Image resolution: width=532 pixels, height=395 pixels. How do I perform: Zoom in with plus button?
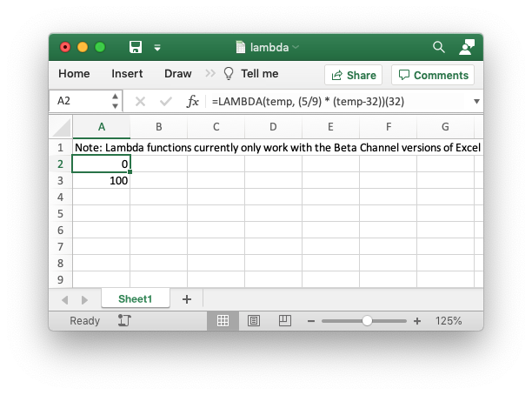tap(417, 321)
